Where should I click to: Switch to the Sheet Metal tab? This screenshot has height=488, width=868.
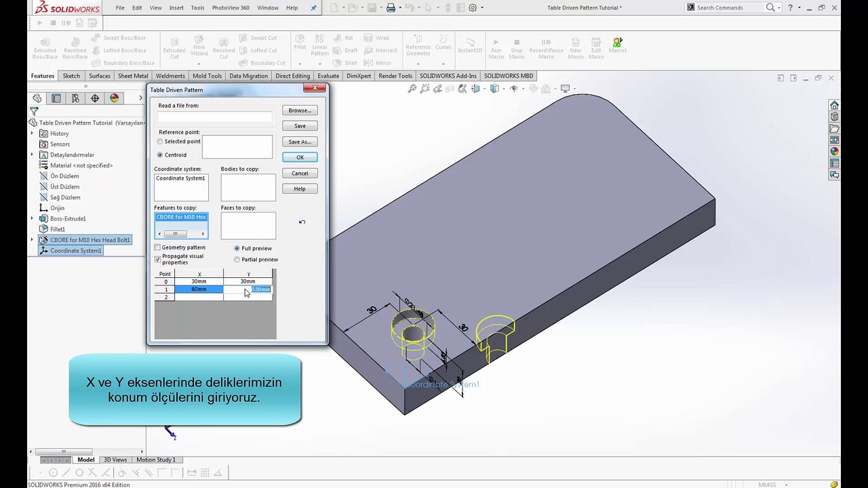pos(133,76)
